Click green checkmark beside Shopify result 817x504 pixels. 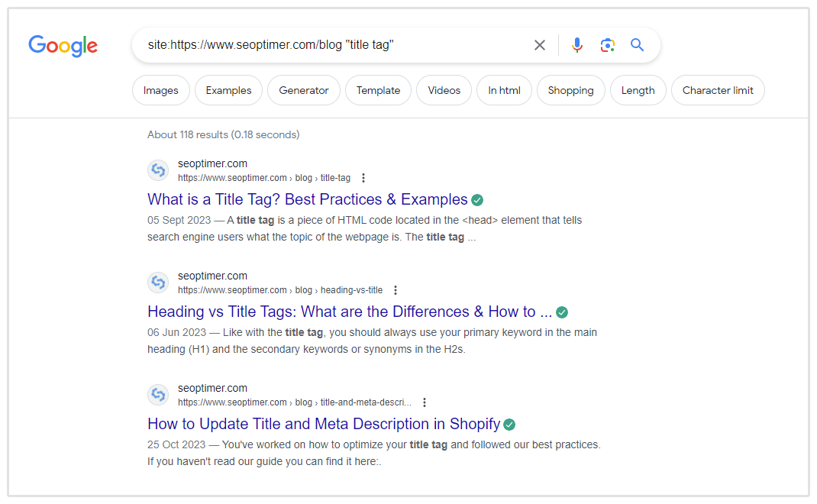pos(509,425)
